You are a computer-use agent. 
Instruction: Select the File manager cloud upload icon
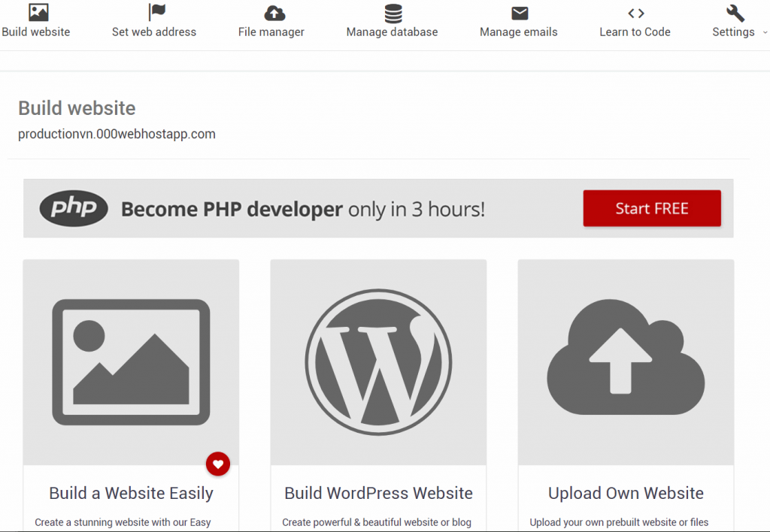tap(274, 14)
